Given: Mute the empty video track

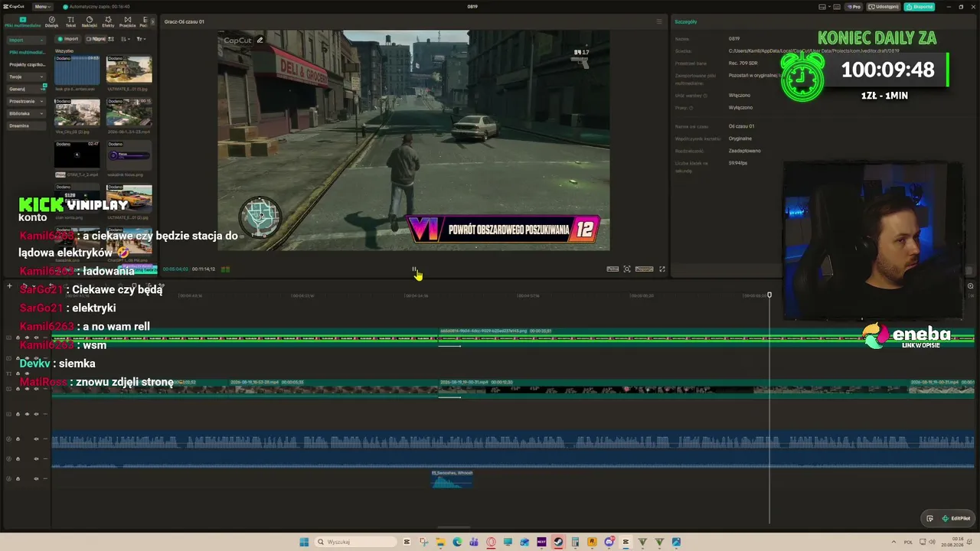Looking at the screenshot, I should (x=37, y=414).
